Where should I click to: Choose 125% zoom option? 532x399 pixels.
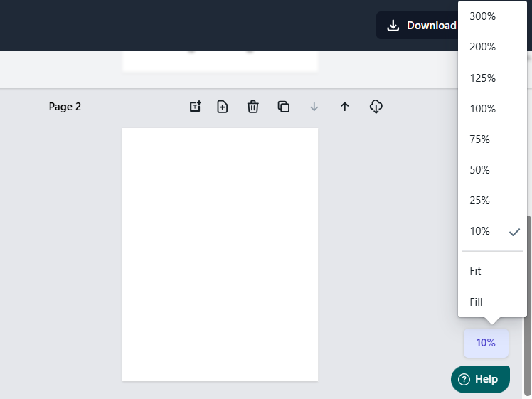tap(492, 78)
